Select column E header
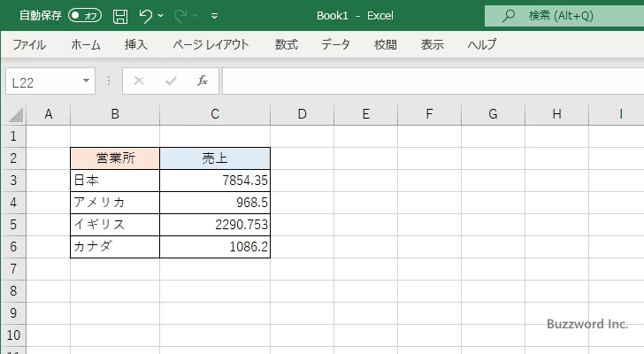Image resolution: width=644 pixels, height=354 pixels. (x=365, y=114)
